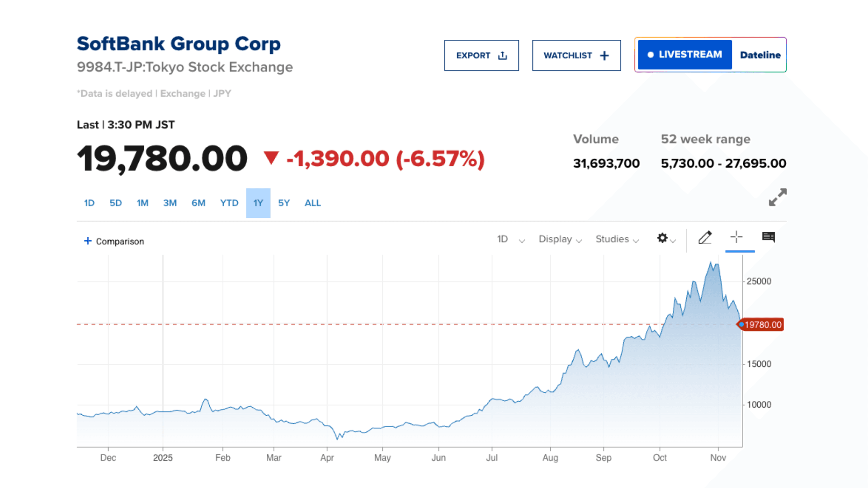Add a symbol via the Comparison plus icon
The height and width of the screenshot is (488, 868).
87,241
